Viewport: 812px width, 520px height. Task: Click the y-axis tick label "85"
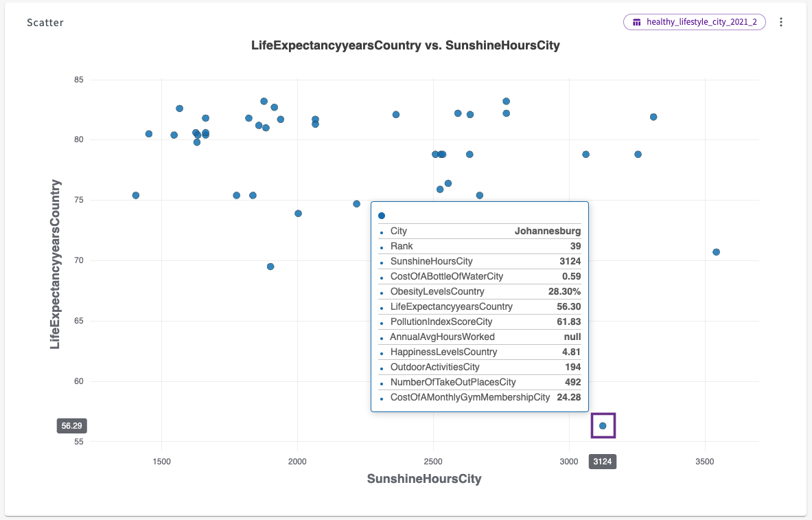78,79
